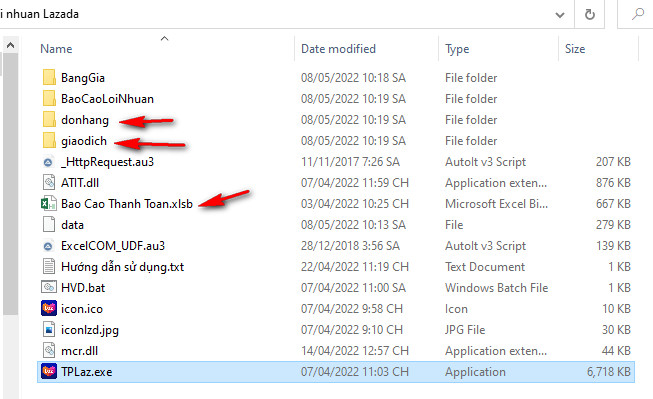The image size is (653, 399).
Task: Click the 28/12/2018 3:56 SA date cell
Action: (x=350, y=246)
